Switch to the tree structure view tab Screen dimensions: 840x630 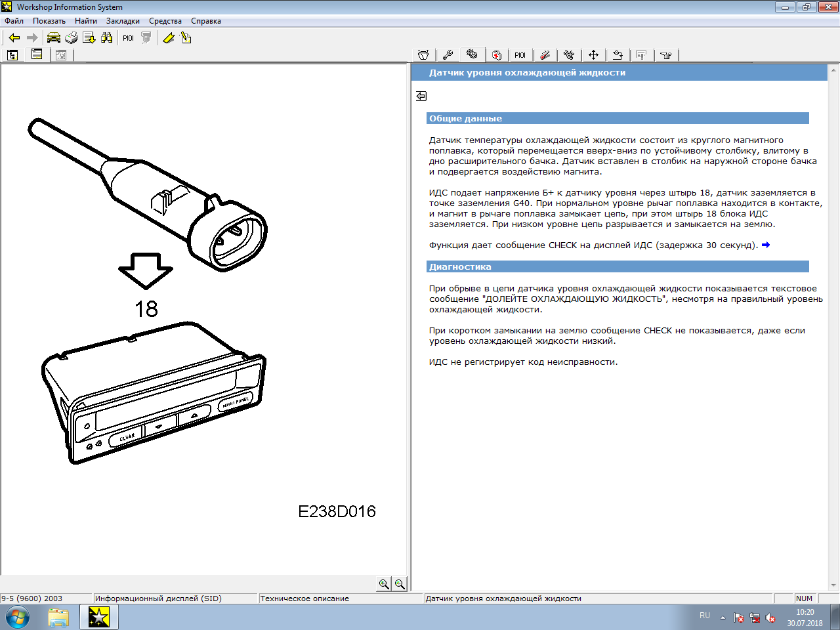12,55
